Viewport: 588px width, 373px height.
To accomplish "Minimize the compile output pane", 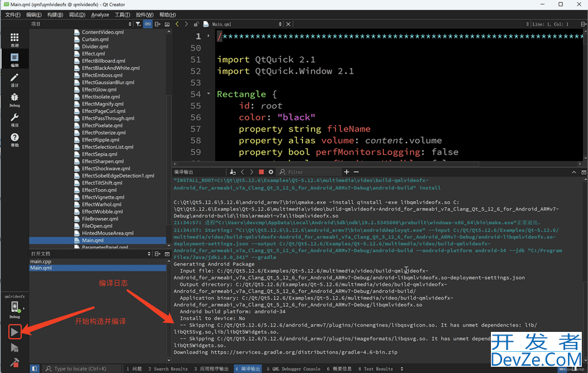I will point(574,172).
